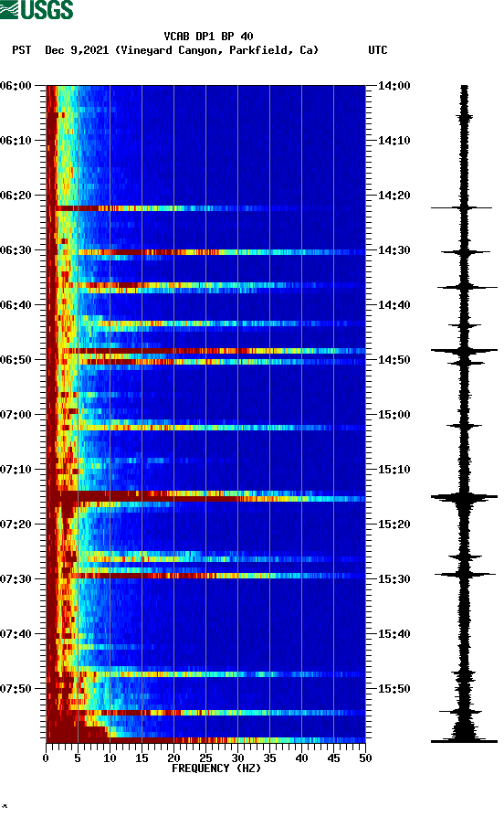Image resolution: width=504 pixels, height=816 pixels.
Task: Click the PST time label '07:00'
Action: [x=16, y=415]
